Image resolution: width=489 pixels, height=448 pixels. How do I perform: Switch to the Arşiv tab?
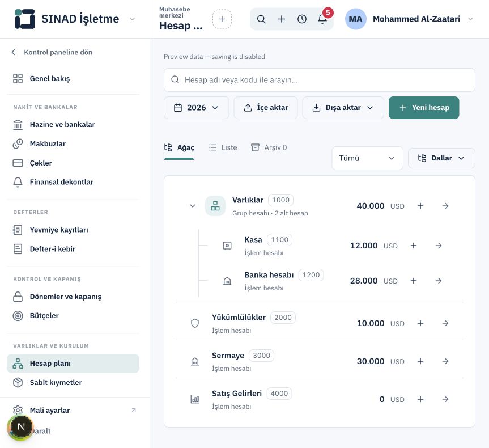pyautogui.click(x=269, y=147)
